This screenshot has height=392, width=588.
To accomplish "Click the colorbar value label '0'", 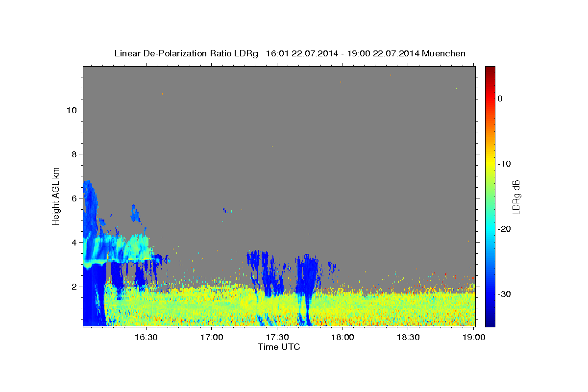I will click(500, 98).
